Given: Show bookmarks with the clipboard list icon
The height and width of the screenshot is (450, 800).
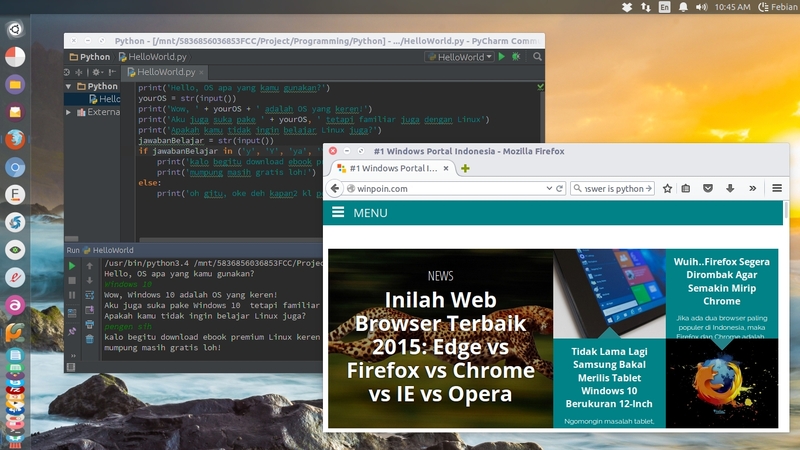Looking at the screenshot, I should [x=686, y=188].
